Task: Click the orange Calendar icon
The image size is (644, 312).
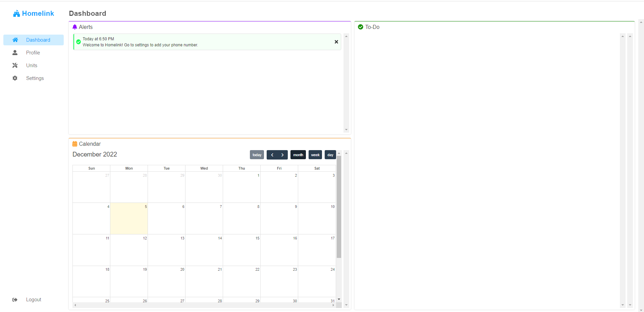Action: coord(75,144)
